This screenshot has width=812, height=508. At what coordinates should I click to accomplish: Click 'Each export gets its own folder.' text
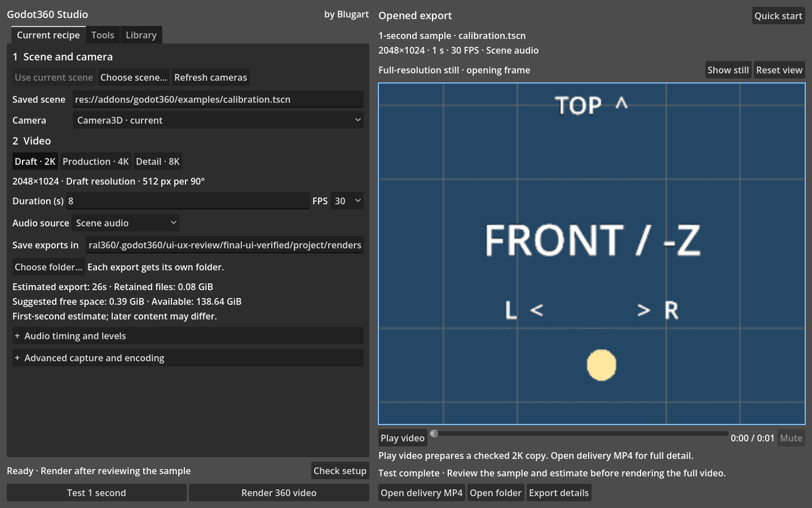click(x=156, y=267)
